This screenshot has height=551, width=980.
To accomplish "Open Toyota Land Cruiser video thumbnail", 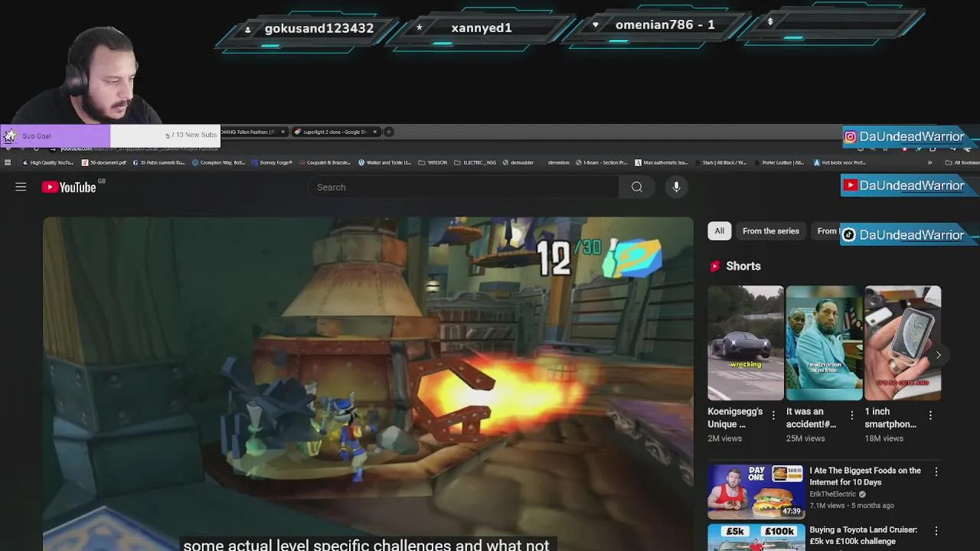I will coord(756,537).
